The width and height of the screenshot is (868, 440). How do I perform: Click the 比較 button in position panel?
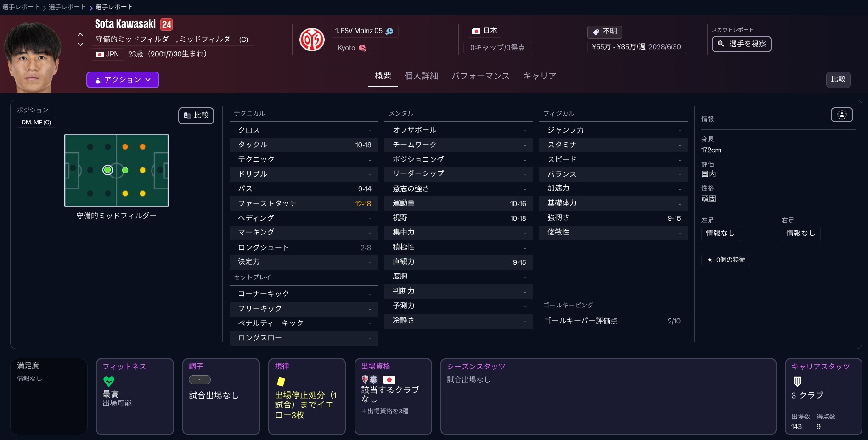click(x=196, y=116)
